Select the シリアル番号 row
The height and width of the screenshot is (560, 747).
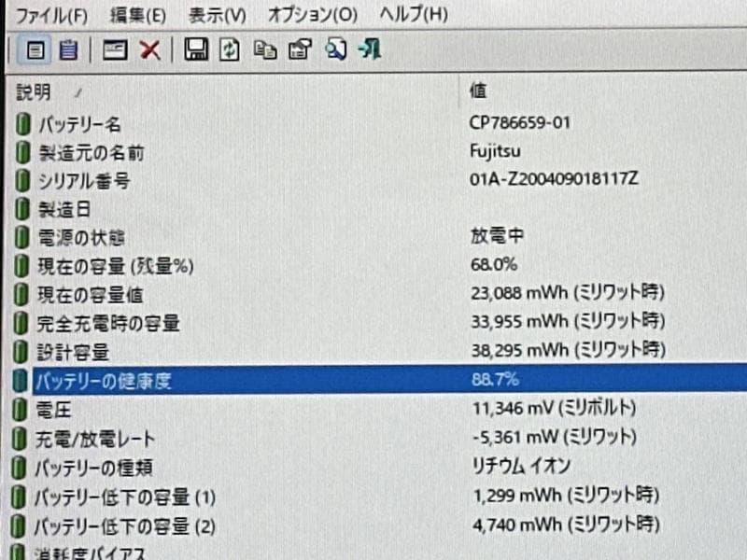click(88, 180)
